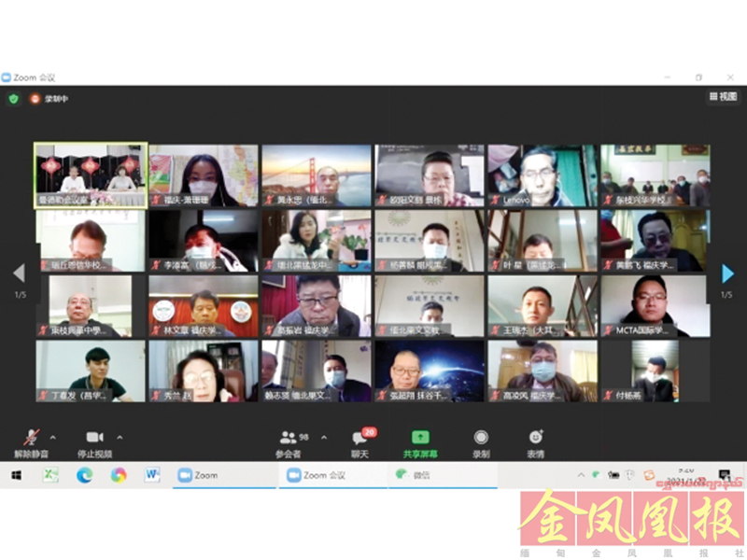Click the green encryption shield icon
This screenshot has width=747, height=560.
[14, 98]
